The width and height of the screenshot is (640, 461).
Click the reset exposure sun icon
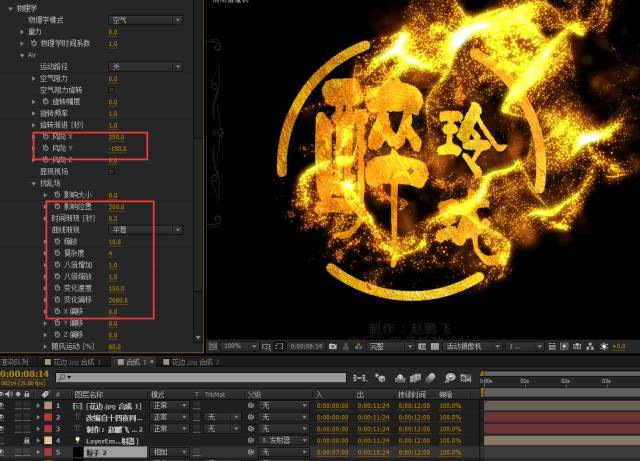[604, 347]
